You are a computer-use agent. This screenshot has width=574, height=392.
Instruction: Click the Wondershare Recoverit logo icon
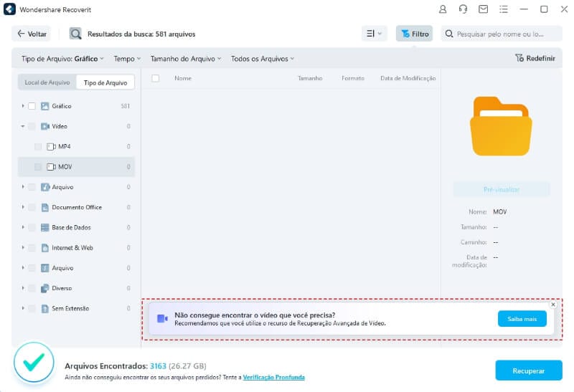pyautogui.click(x=9, y=9)
